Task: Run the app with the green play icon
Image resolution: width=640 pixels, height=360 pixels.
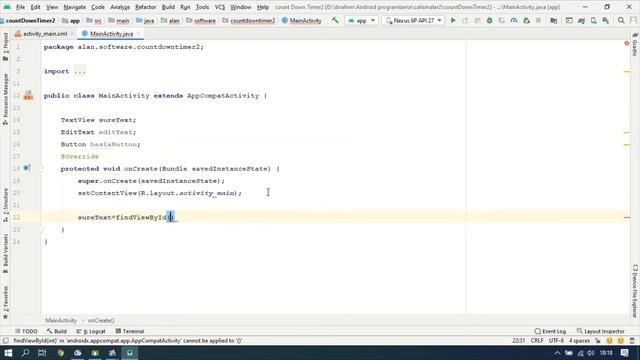Action: click(x=453, y=20)
